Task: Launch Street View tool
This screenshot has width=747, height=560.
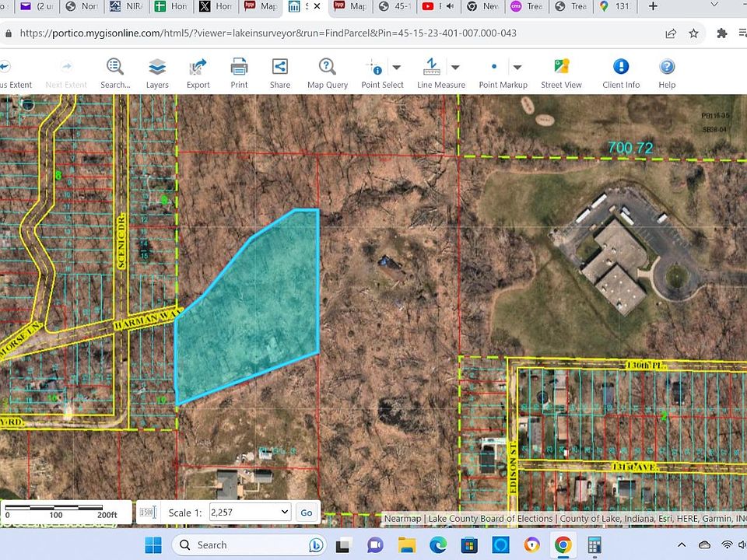Action: 561,68
